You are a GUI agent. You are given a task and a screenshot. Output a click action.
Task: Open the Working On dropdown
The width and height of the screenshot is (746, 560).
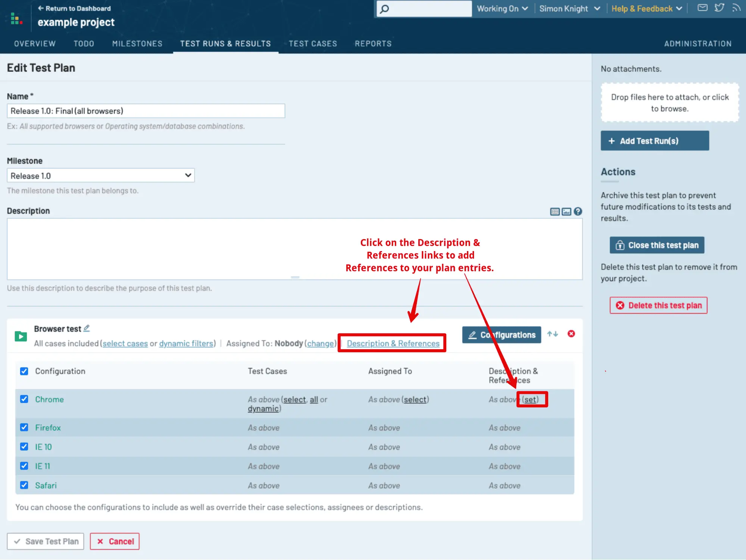pyautogui.click(x=502, y=9)
